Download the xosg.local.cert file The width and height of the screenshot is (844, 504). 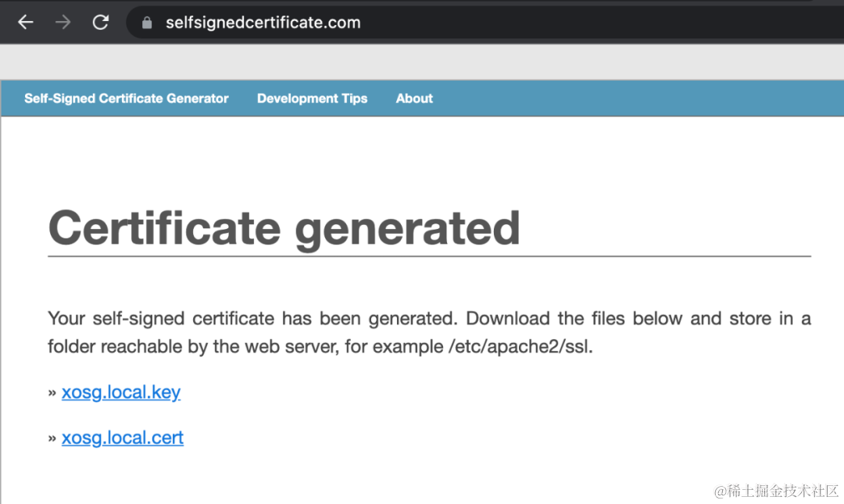[x=123, y=438]
